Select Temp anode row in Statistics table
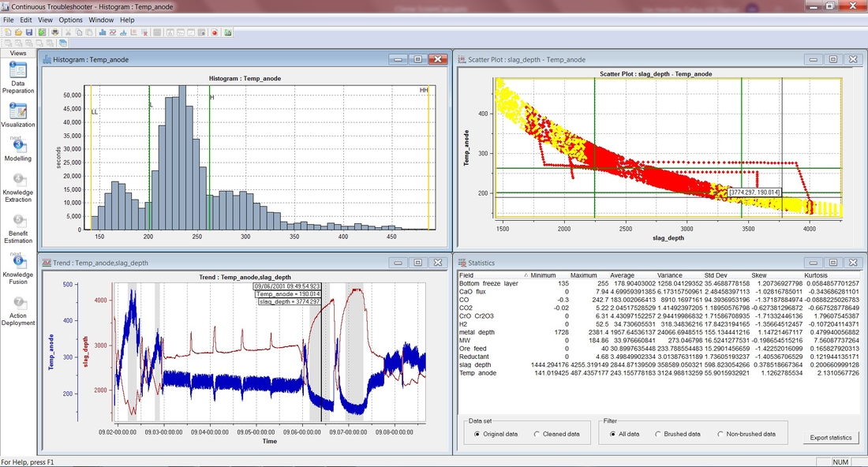The image size is (868, 467). pyautogui.click(x=660, y=373)
